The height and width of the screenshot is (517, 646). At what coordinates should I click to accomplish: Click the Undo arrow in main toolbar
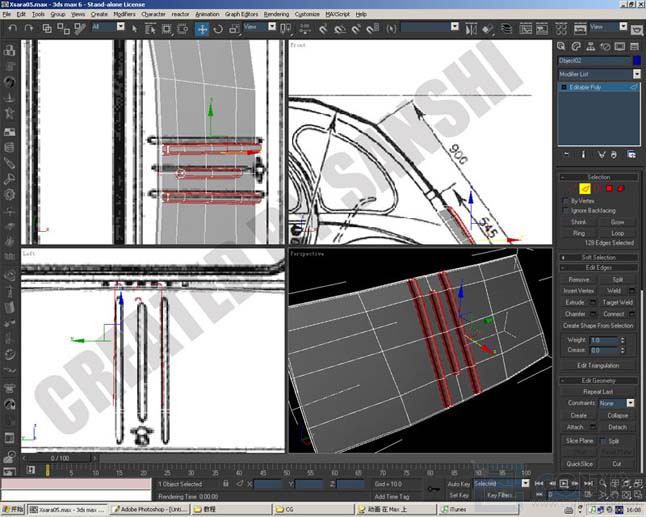pos(13,28)
